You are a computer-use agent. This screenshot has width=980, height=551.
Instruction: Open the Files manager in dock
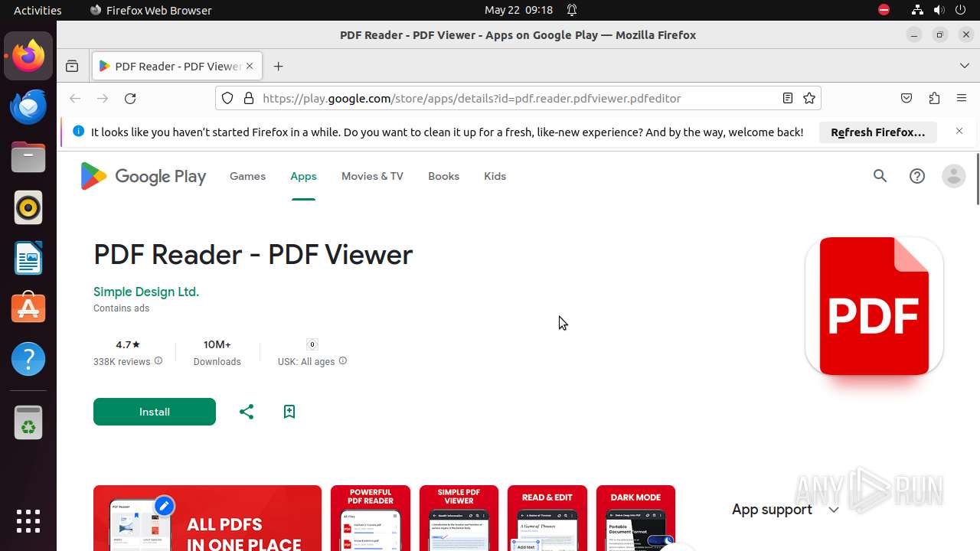click(28, 157)
